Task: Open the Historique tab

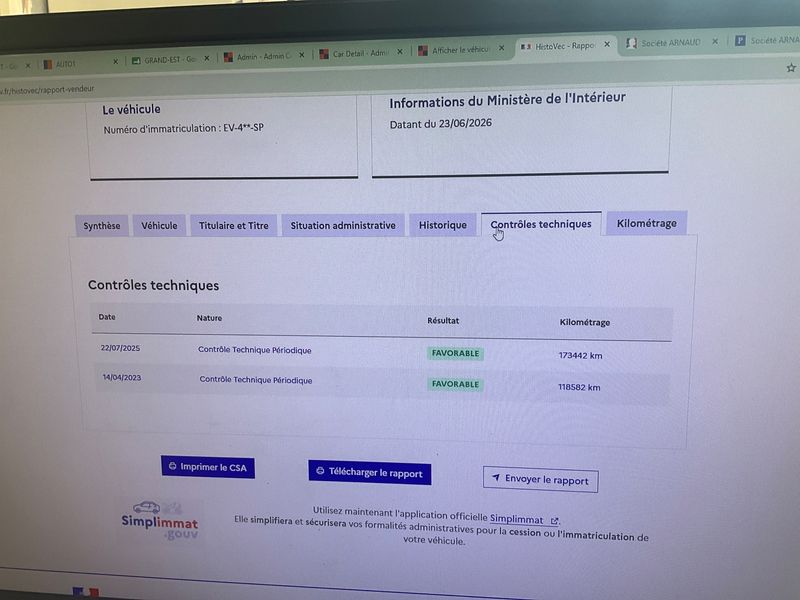Action: click(442, 224)
